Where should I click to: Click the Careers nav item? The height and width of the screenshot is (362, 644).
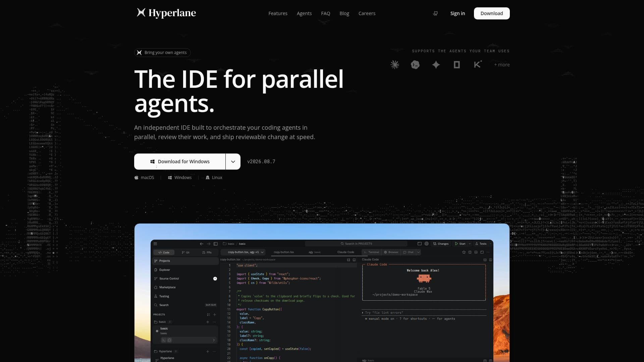coord(367,13)
